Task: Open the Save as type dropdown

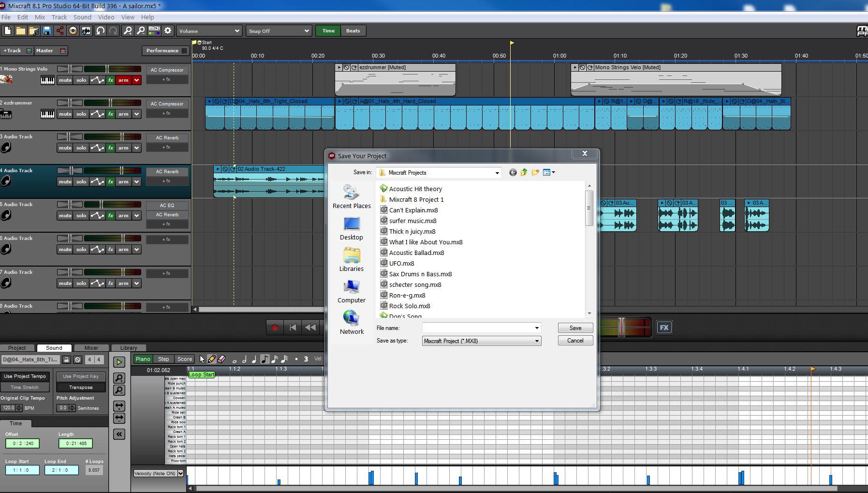Action: tap(482, 341)
